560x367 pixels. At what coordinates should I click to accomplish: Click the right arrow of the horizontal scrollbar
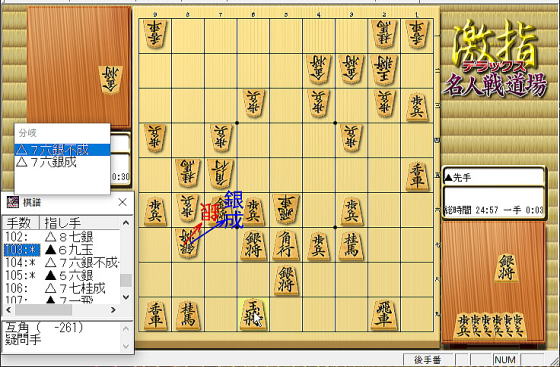(x=113, y=310)
